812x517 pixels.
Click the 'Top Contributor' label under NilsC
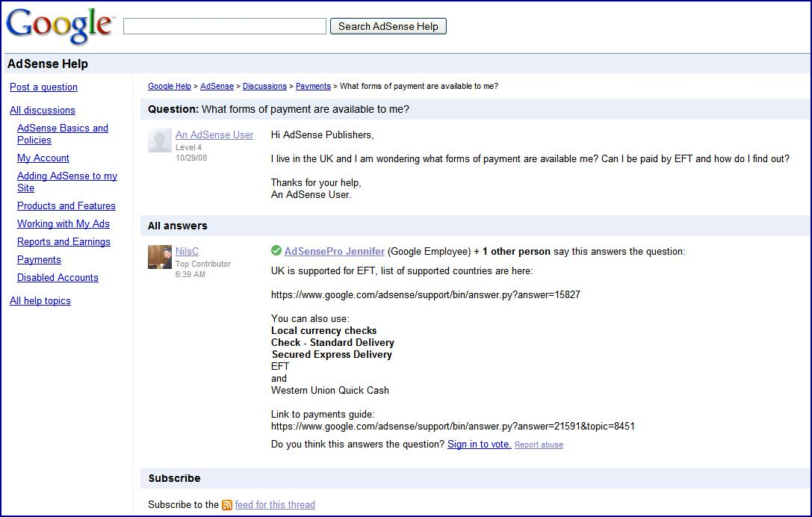[203, 264]
